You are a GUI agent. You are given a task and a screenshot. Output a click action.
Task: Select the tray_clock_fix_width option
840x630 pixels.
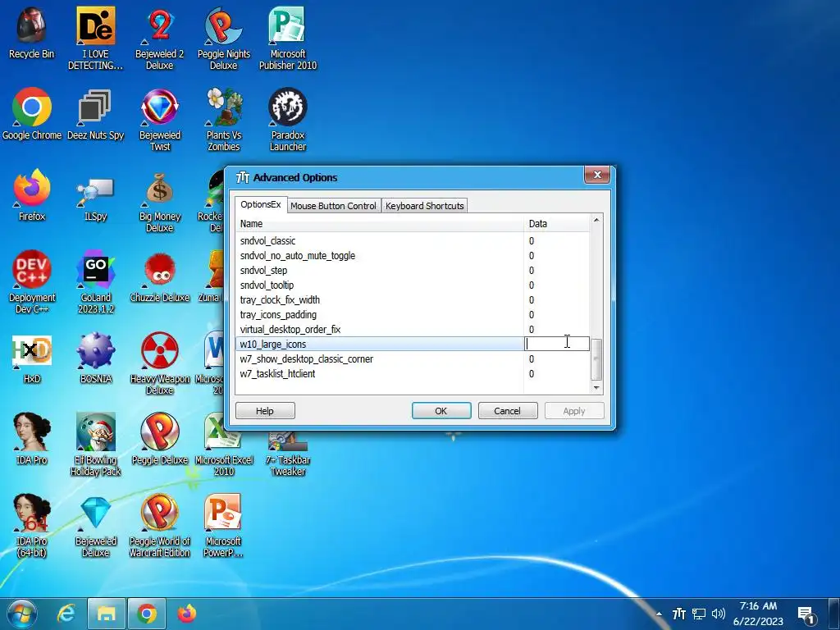pos(412,300)
